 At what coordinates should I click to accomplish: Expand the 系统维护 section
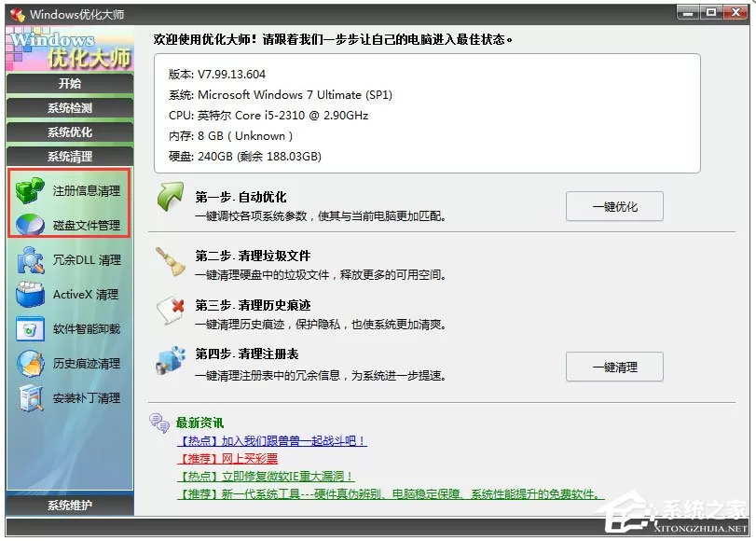coord(70,506)
